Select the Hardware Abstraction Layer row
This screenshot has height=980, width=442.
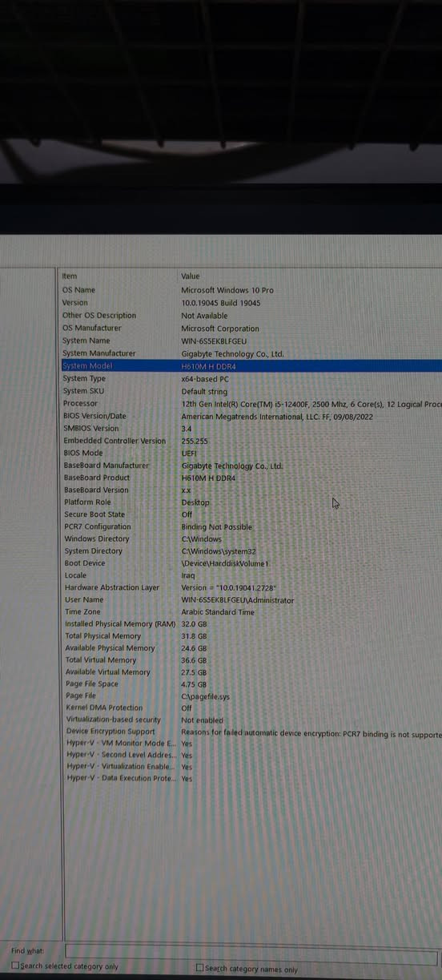point(251,587)
